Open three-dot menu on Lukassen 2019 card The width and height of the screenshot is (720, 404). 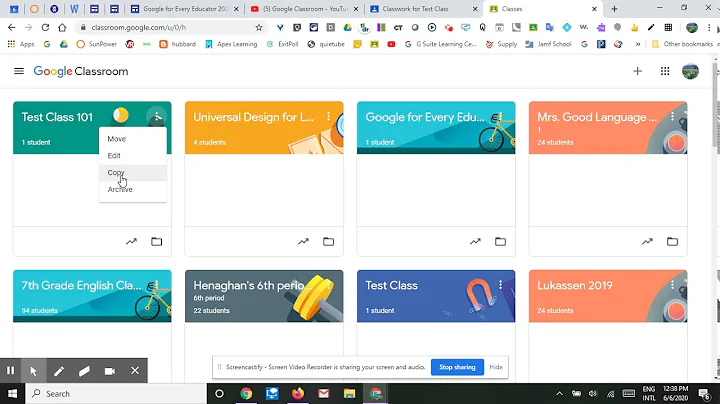tap(673, 285)
